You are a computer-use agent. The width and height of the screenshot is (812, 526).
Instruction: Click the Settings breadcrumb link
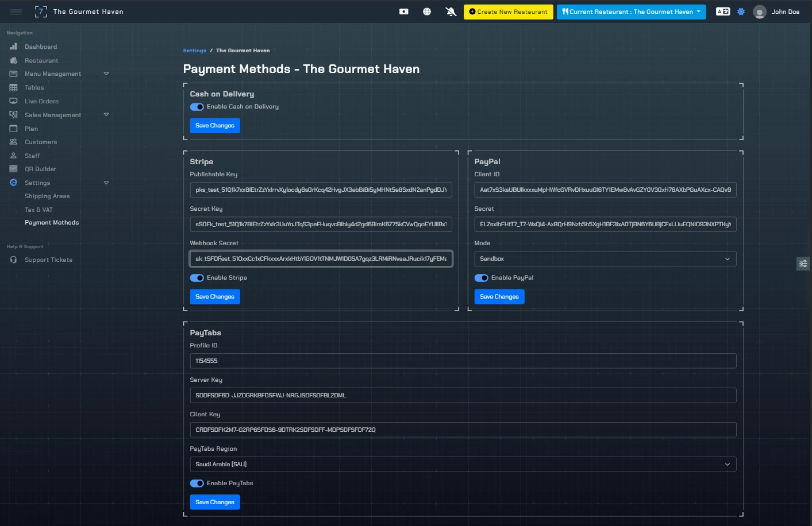[x=195, y=51]
